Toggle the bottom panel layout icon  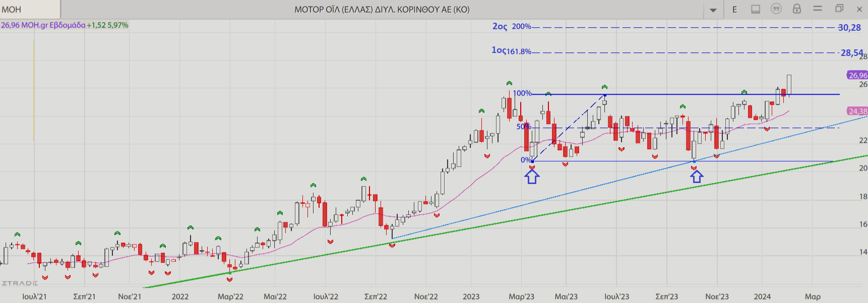(x=756, y=9)
